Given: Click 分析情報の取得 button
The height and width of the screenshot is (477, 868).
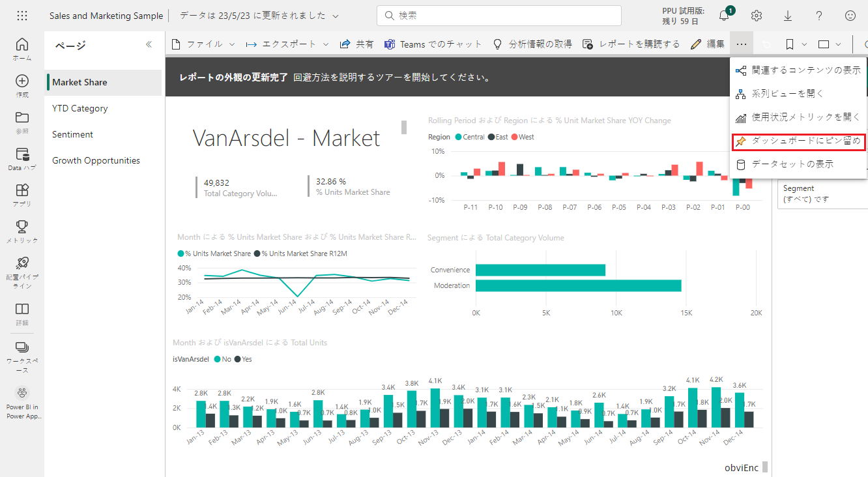Looking at the screenshot, I should click(x=532, y=44).
